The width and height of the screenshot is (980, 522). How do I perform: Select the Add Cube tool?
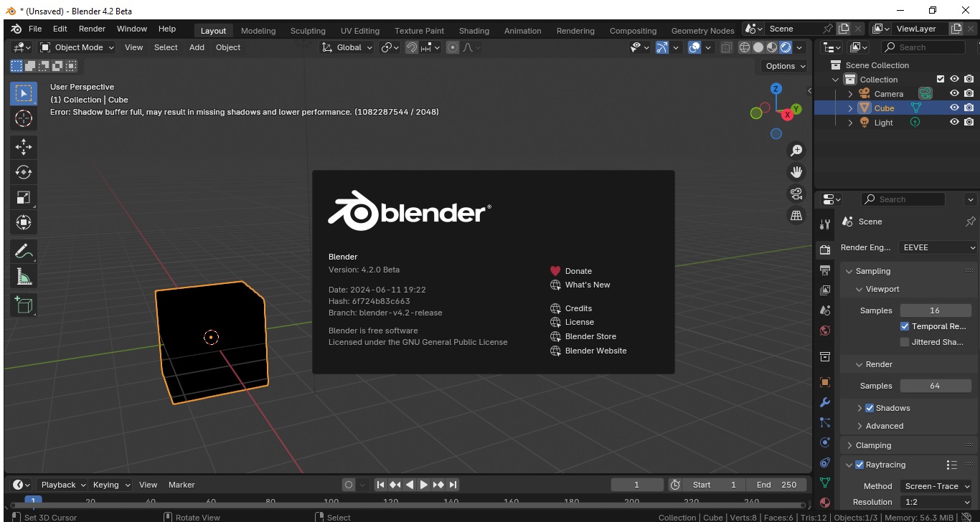point(24,305)
